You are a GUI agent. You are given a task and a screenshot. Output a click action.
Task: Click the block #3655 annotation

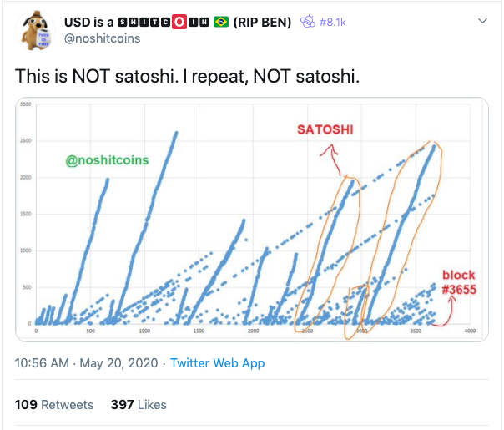pos(459,282)
